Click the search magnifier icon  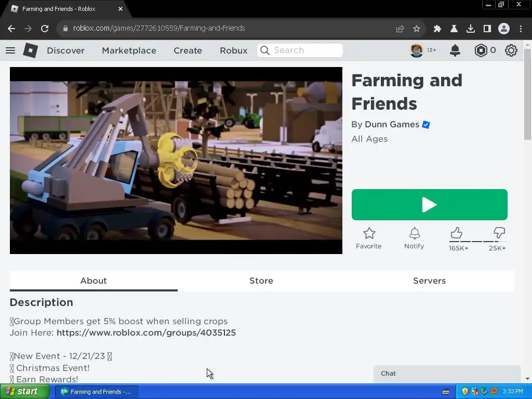pos(264,50)
